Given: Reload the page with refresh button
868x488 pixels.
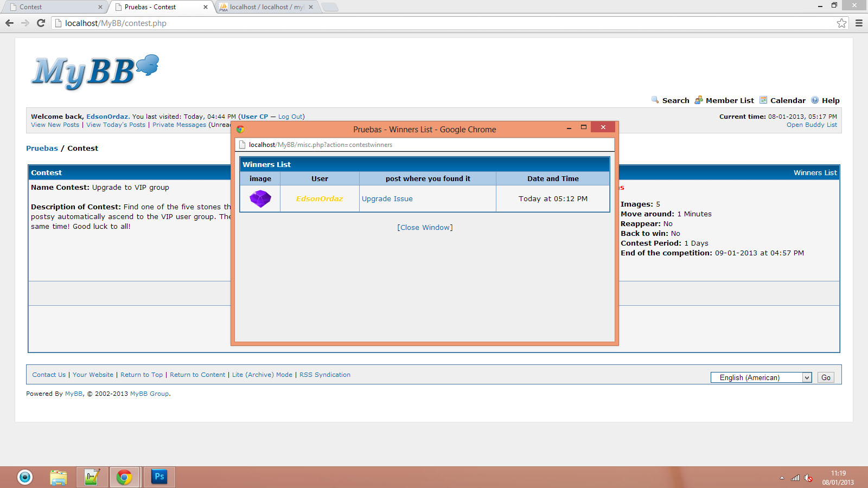Looking at the screenshot, I should [x=41, y=23].
